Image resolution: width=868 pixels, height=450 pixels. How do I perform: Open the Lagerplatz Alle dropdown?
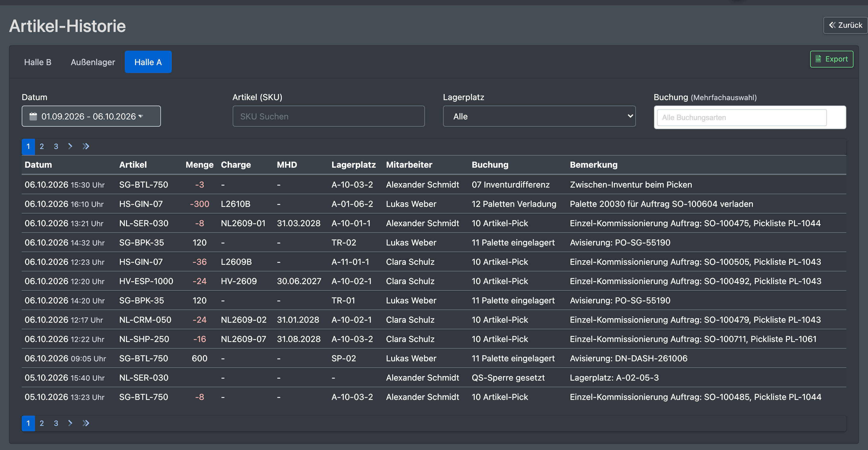click(539, 116)
